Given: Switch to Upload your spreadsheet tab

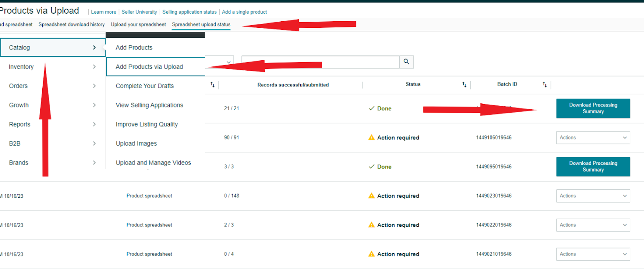Looking at the screenshot, I should point(138,25).
